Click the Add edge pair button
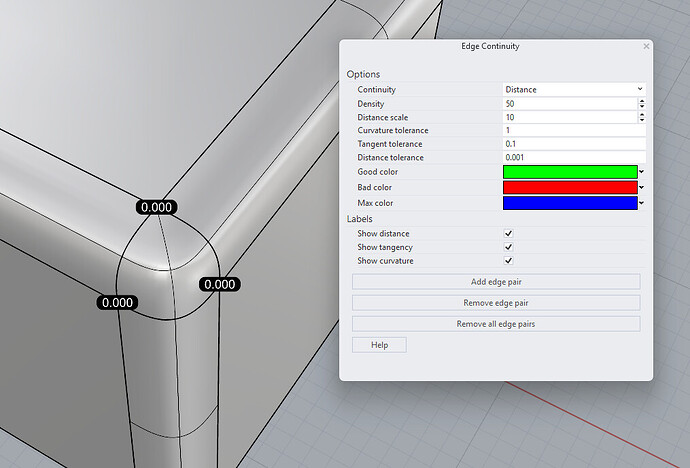The height and width of the screenshot is (468, 690). tap(496, 282)
